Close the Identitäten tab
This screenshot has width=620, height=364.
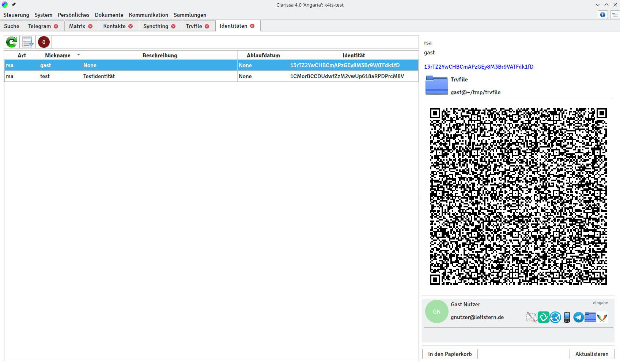[252, 26]
